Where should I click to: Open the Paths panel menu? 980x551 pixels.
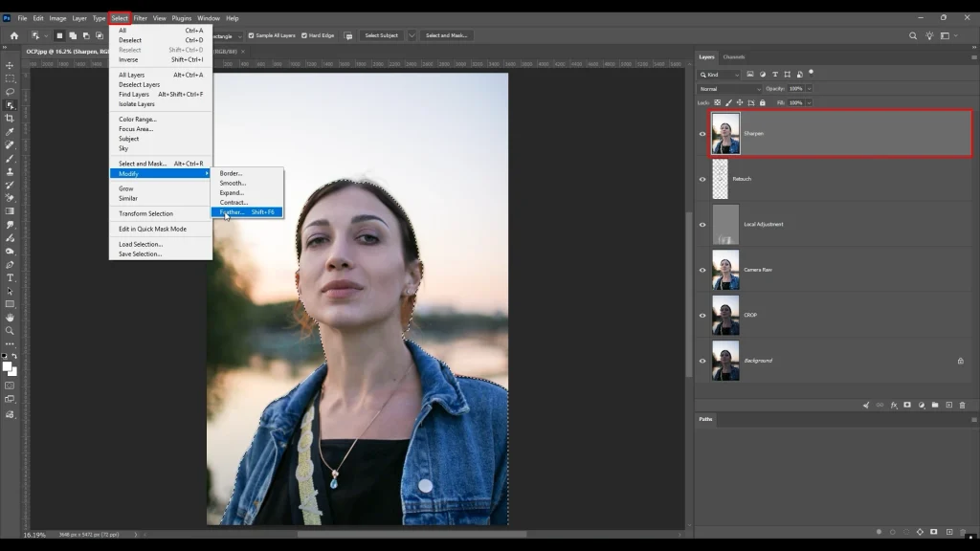[x=973, y=419]
